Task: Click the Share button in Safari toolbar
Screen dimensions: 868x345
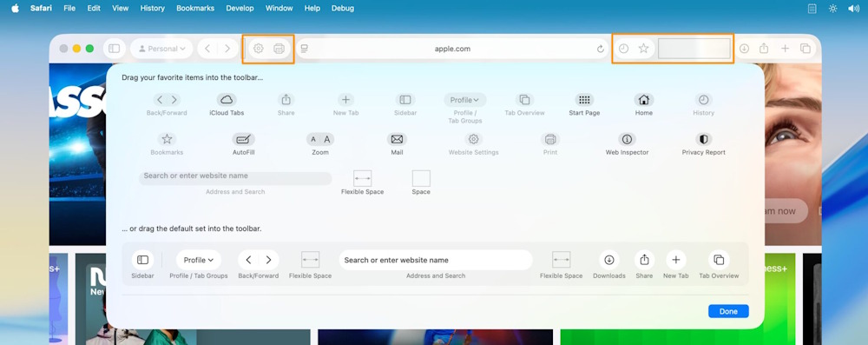Action: pyautogui.click(x=764, y=49)
